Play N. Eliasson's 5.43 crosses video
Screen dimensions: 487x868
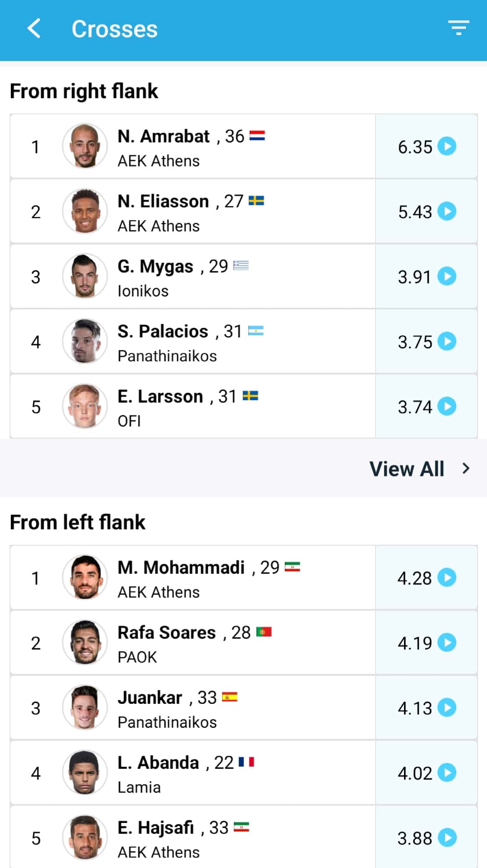click(447, 211)
